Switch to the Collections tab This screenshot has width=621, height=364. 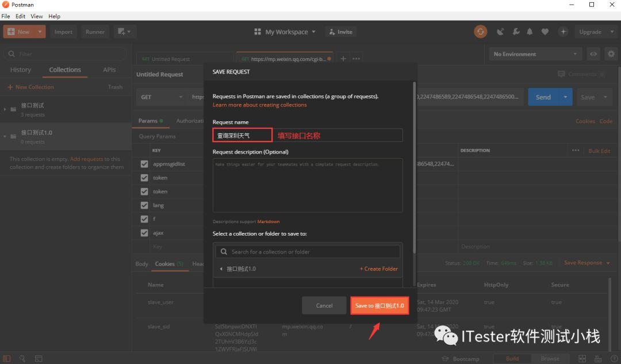(x=65, y=70)
